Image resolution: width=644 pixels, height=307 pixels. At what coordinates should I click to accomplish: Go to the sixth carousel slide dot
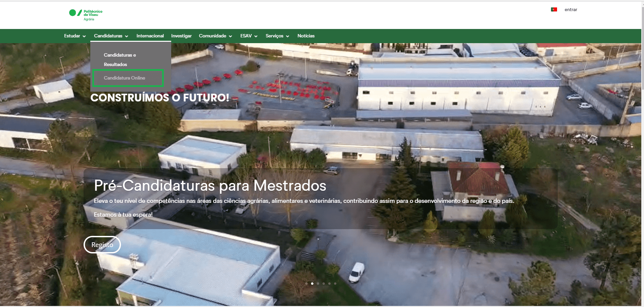(x=335, y=283)
